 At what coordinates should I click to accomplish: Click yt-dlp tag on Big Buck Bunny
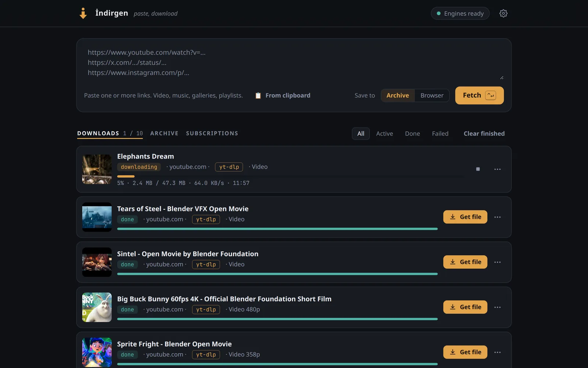click(x=206, y=309)
